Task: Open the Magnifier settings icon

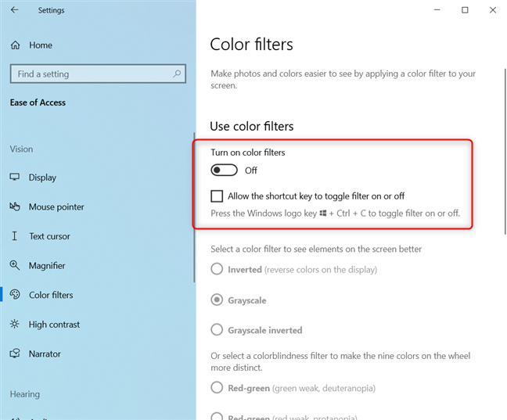Action: [x=15, y=265]
